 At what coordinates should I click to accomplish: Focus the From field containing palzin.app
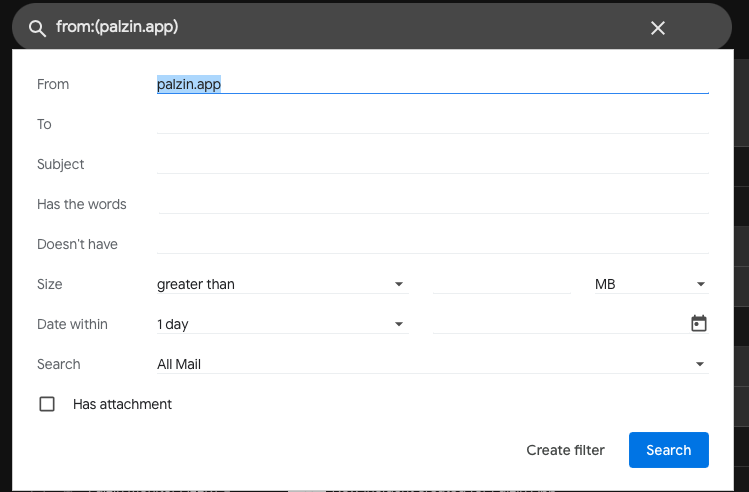(x=432, y=84)
